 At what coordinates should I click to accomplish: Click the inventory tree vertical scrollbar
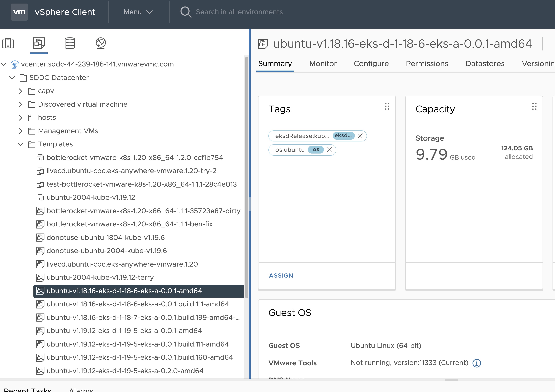click(246, 176)
